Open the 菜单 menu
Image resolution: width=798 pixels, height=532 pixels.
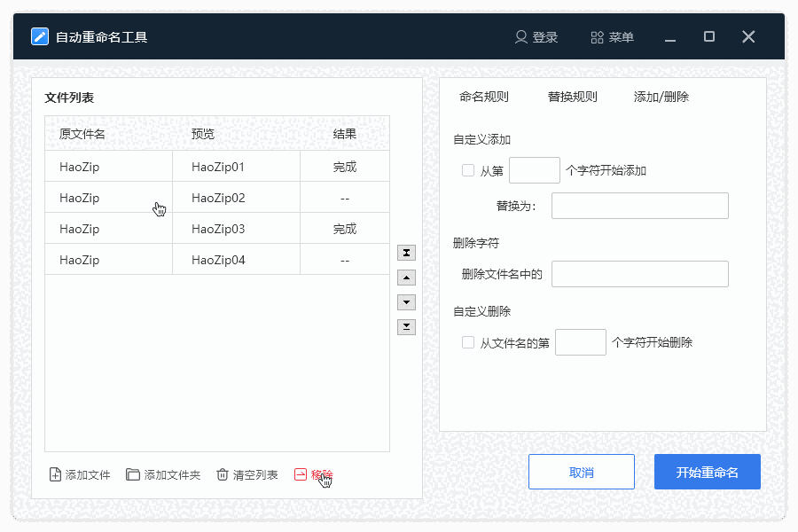point(612,37)
